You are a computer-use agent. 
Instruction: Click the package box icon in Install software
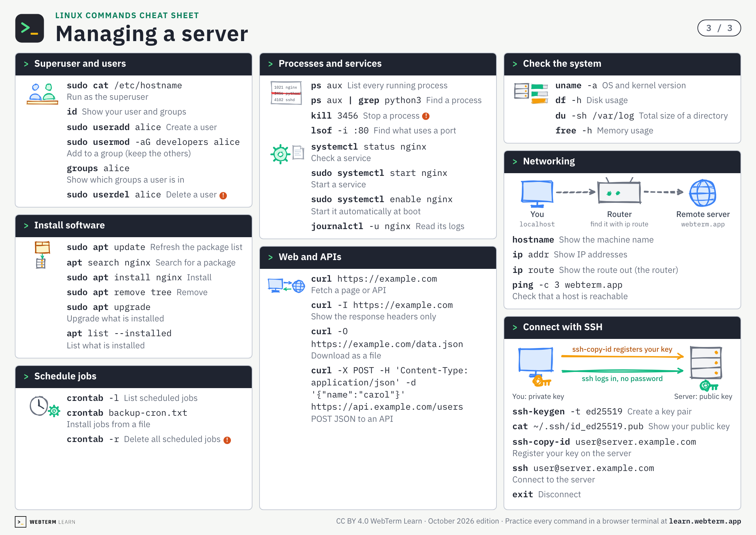pos(42,255)
